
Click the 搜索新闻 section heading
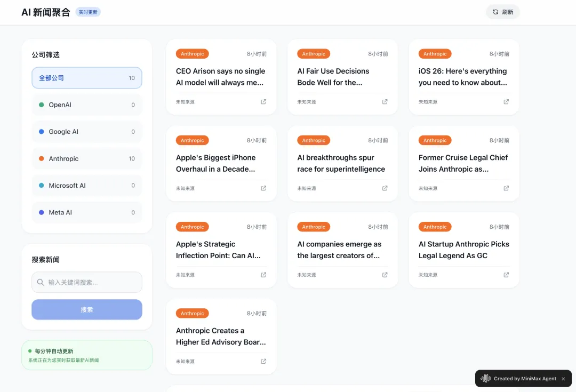point(45,260)
